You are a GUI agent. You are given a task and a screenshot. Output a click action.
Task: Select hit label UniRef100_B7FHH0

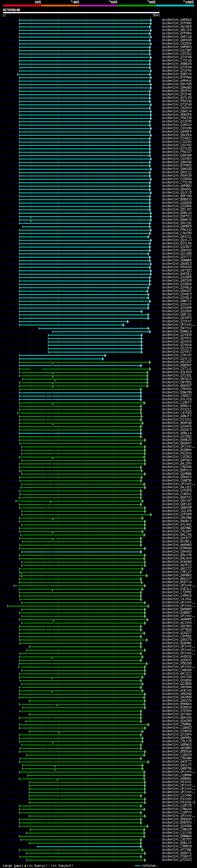click(x=177, y=23)
